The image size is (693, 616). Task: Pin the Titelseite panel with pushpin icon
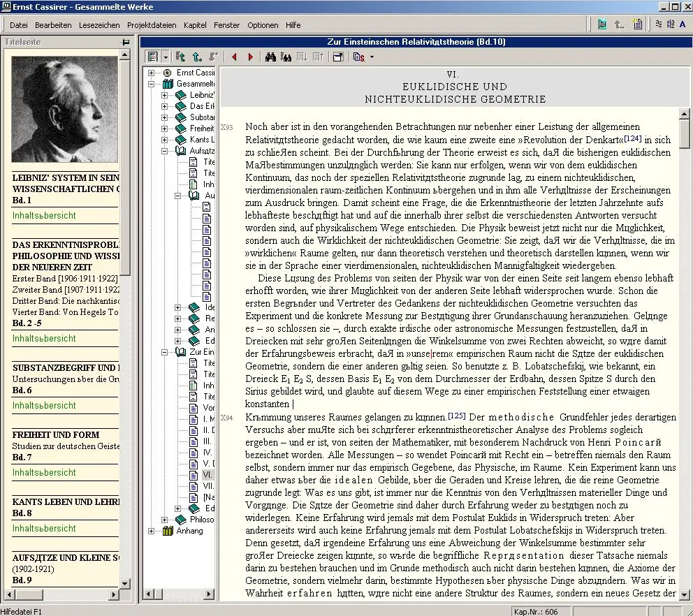point(125,42)
